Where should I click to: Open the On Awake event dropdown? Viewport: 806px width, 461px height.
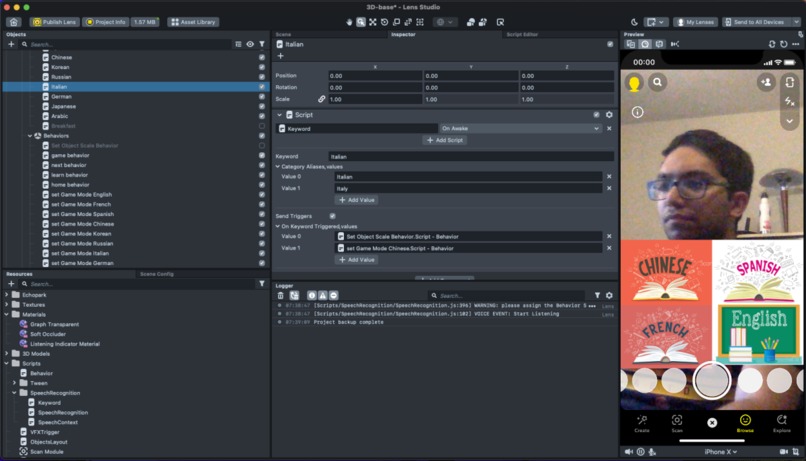click(520, 128)
